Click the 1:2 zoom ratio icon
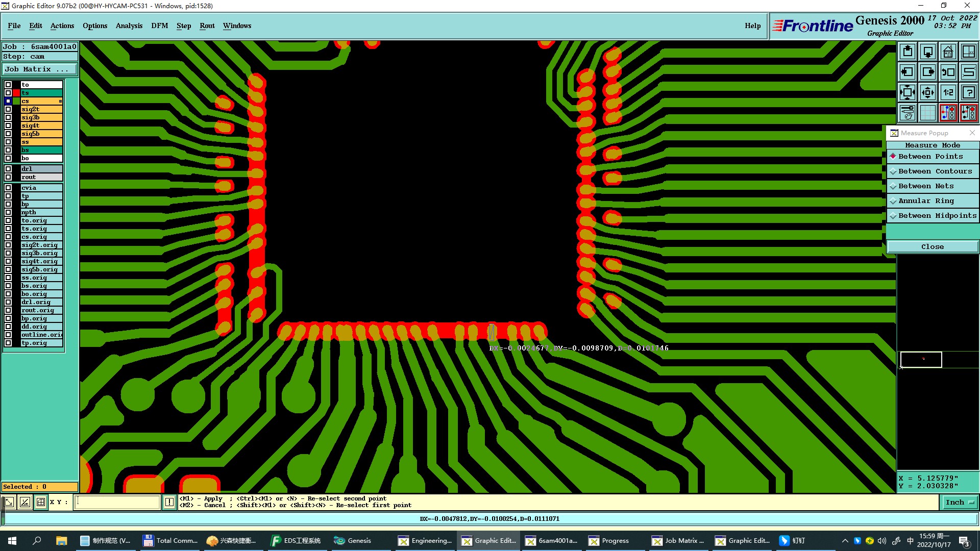This screenshot has height=551, width=980. 948,92
